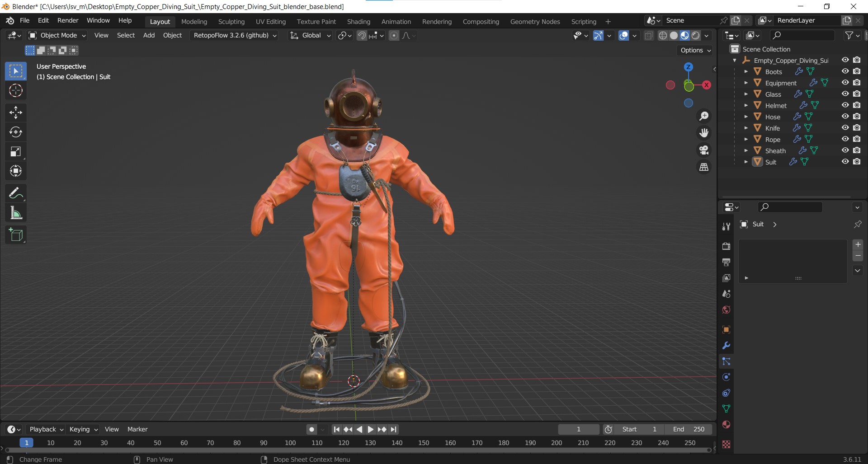
Task: Hide the Helmet object in viewport
Action: (x=845, y=105)
